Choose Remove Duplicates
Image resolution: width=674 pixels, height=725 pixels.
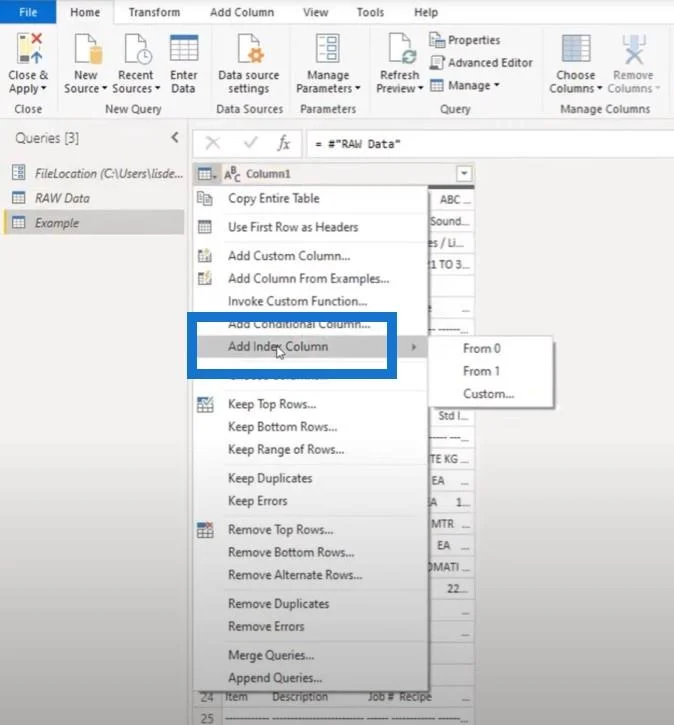(311, 603)
